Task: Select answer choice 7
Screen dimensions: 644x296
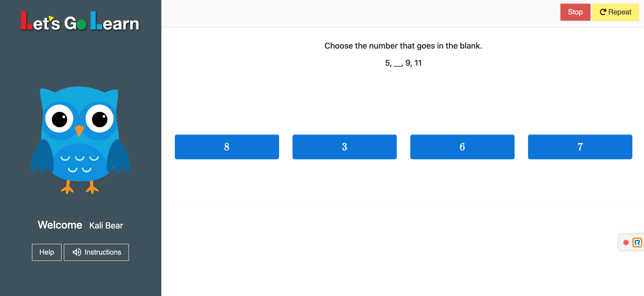Action: 580,147
